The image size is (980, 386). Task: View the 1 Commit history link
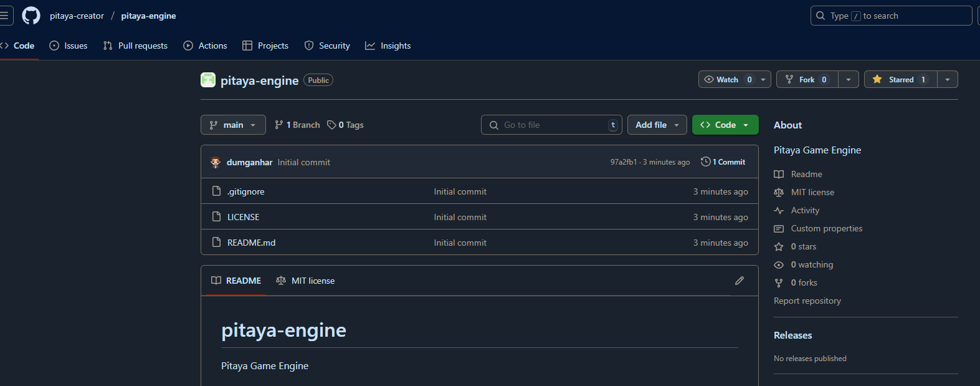click(x=723, y=162)
